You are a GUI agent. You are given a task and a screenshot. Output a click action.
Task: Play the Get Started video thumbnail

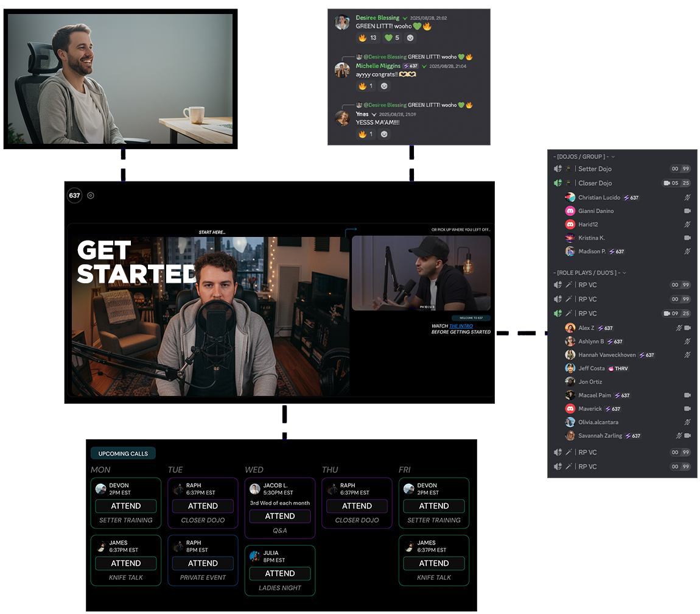210,316
